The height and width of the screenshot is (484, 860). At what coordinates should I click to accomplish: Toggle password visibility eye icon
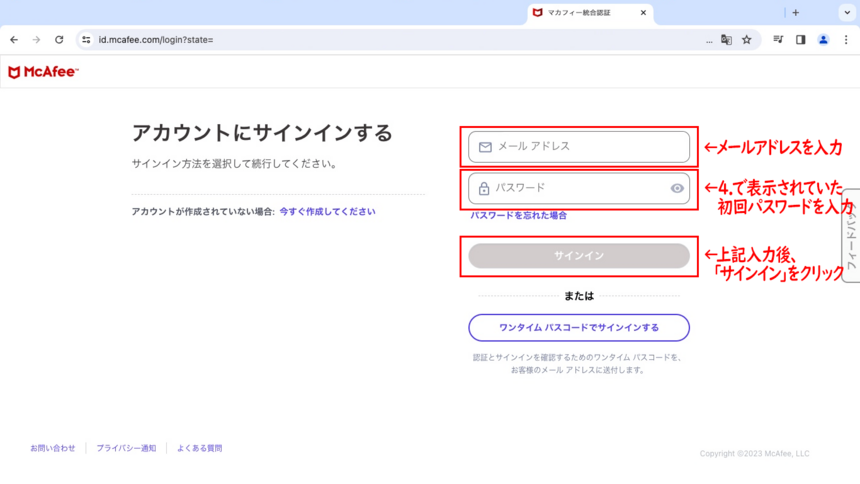tap(677, 188)
